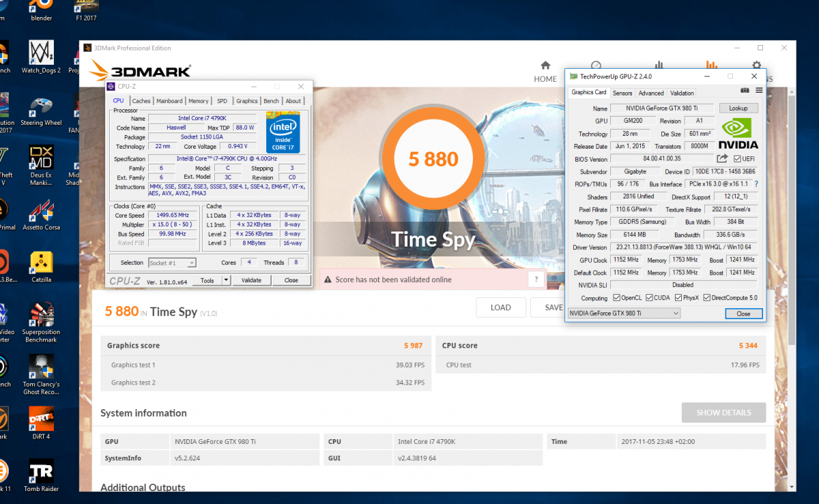This screenshot has height=504, width=819.
Task: Click the Driver Version field in GPU-Z
Action: coord(683,248)
